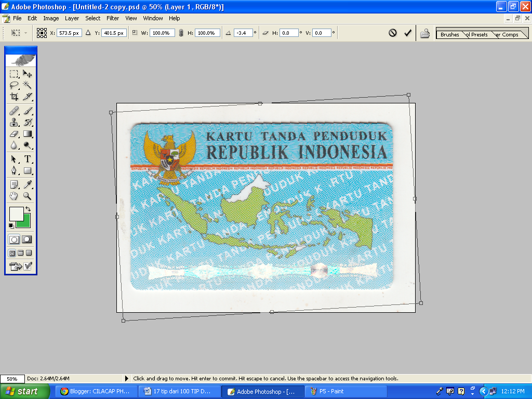The width and height of the screenshot is (532, 399).
Task: Toggle the width-height aspect ratio link
Action: [181, 33]
